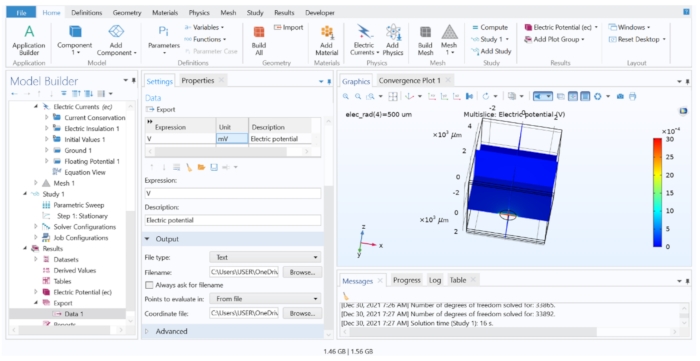Viewport: 700px width, 361px height.
Task: Click the Expression input field
Action: pyautogui.click(x=233, y=194)
